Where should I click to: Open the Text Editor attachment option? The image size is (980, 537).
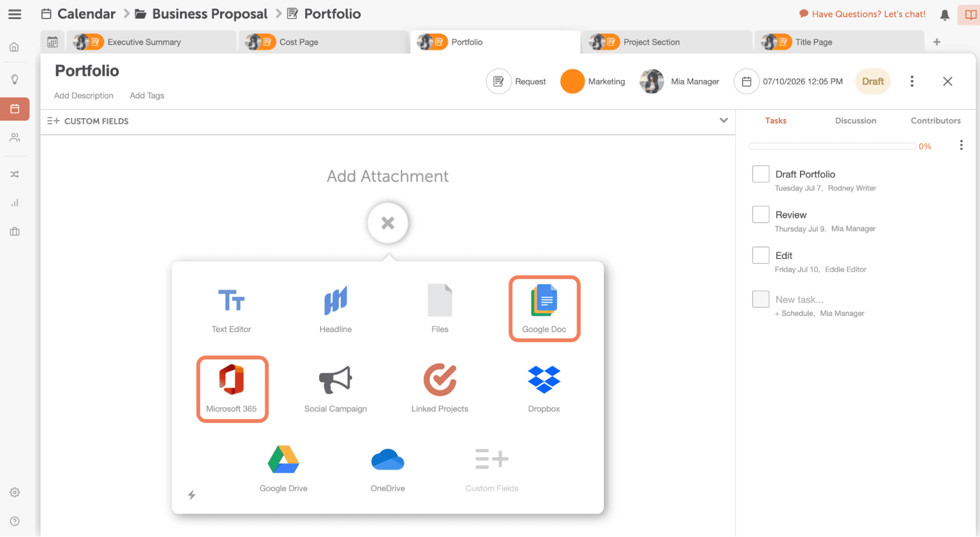click(231, 308)
